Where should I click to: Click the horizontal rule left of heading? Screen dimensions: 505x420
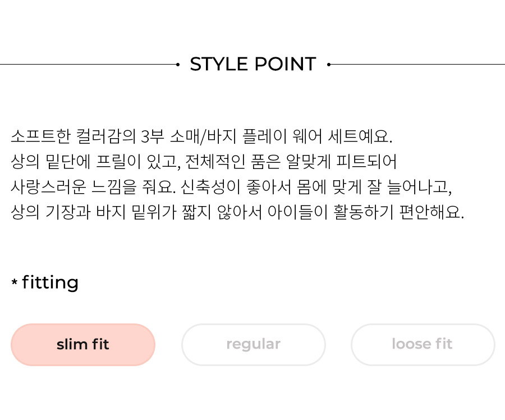coord(88,65)
